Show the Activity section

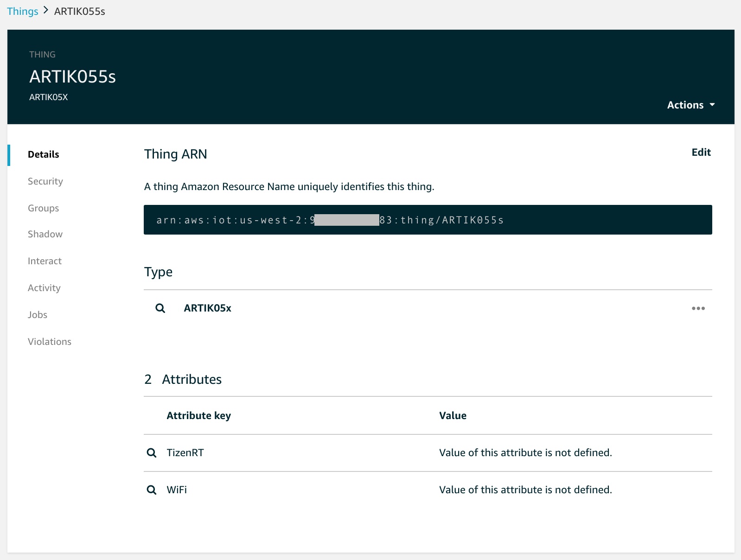point(44,288)
